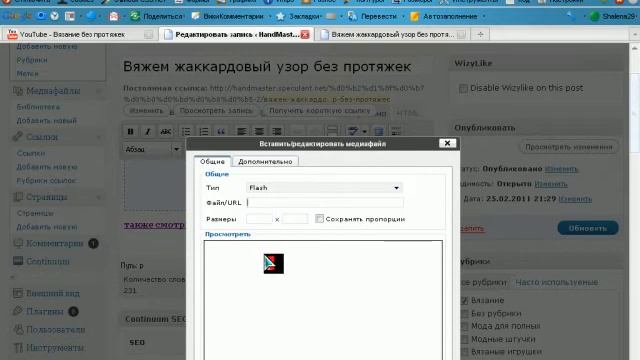Click the Изменить permalink button
Viewport: 640px width, 360px height.
point(146,111)
